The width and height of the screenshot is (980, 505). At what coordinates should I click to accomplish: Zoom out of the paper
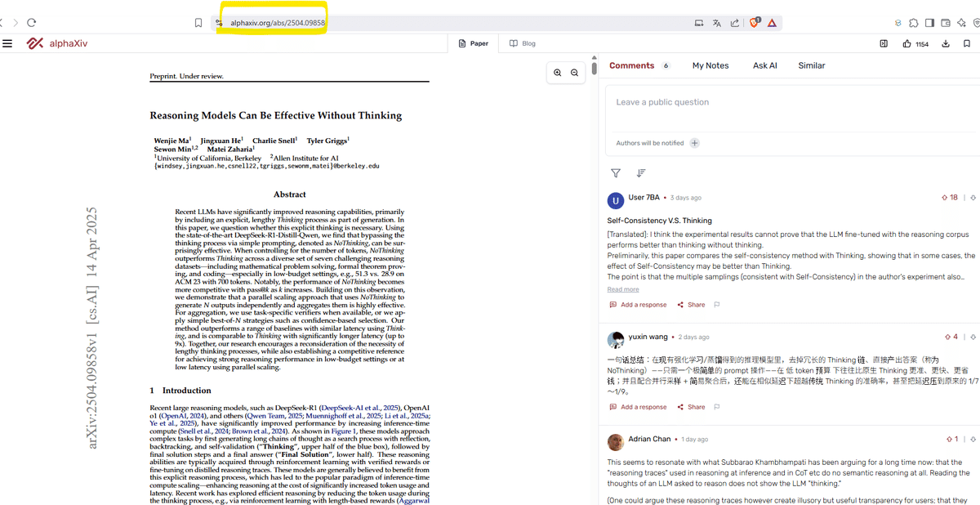574,72
